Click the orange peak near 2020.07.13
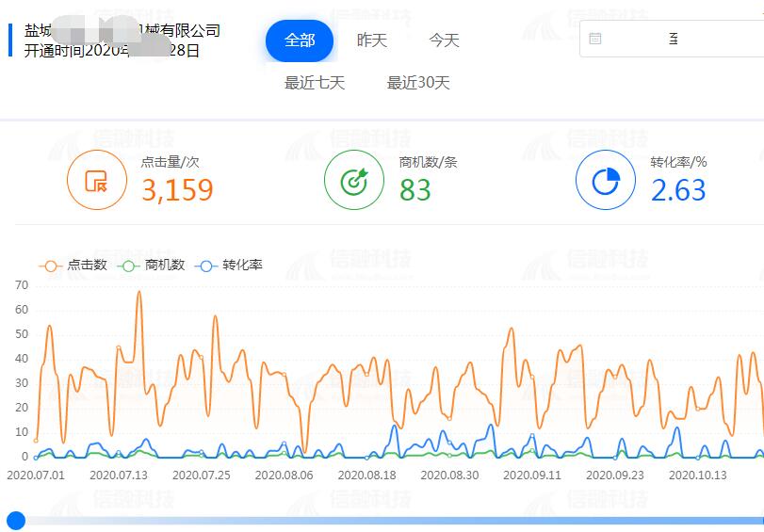The image size is (764, 532). click(139, 293)
